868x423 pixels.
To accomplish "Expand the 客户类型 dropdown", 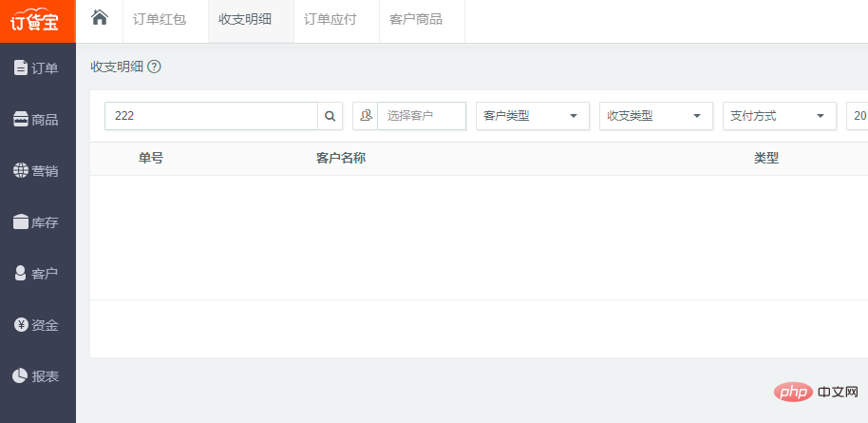I will (533, 116).
